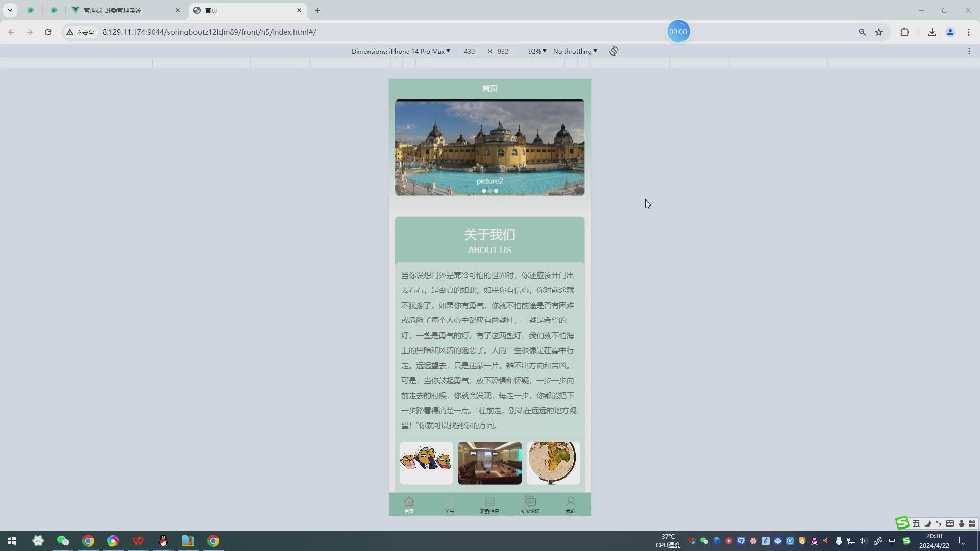Select the second carousel indicator dot
The image size is (980, 551).
click(489, 191)
